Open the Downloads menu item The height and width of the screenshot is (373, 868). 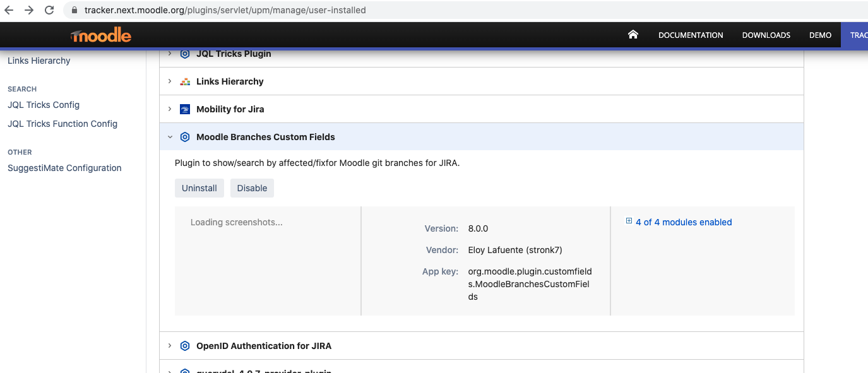766,35
